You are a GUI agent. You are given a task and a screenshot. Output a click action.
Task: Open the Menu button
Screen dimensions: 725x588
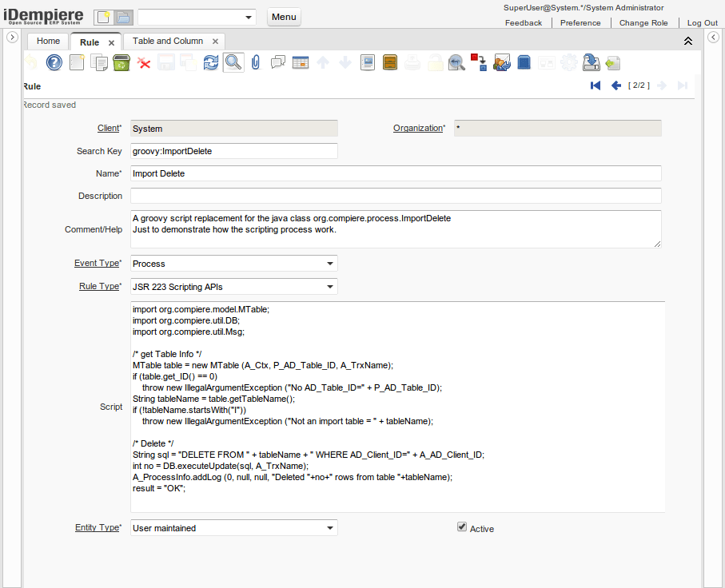pyautogui.click(x=284, y=17)
